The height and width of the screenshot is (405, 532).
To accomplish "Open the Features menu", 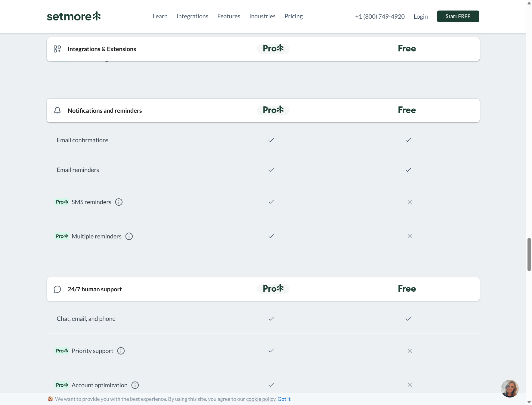I will coord(229,16).
